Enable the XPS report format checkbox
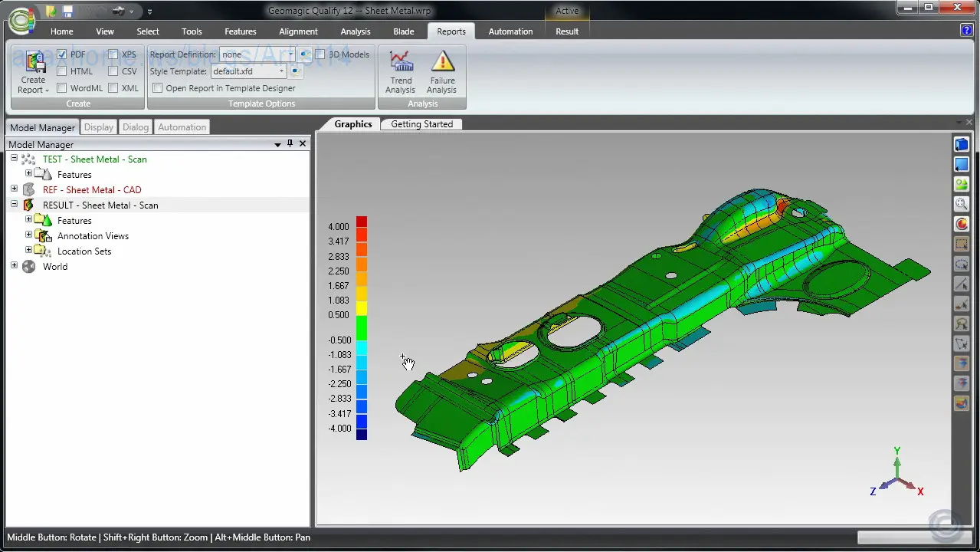This screenshot has width=980, height=552. pos(113,54)
